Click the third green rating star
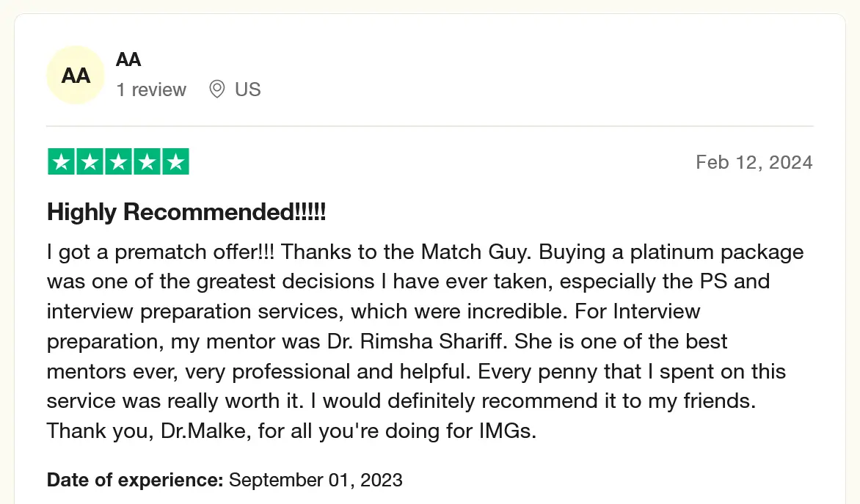860x504 pixels. coord(118,162)
